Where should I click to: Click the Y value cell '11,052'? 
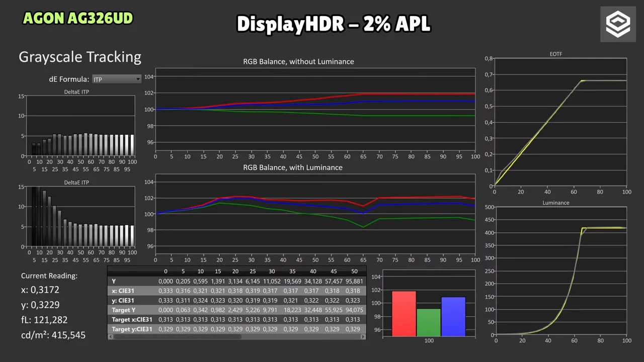pos(272,282)
